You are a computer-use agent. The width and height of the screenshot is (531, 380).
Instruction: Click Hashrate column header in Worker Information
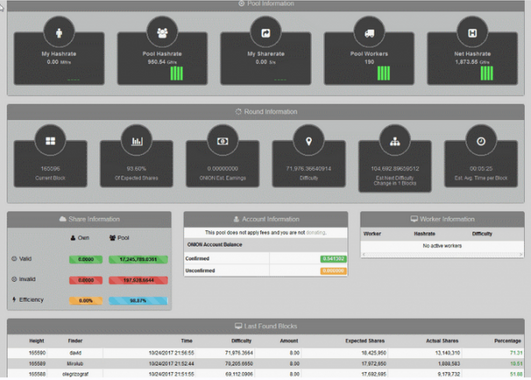(x=424, y=234)
